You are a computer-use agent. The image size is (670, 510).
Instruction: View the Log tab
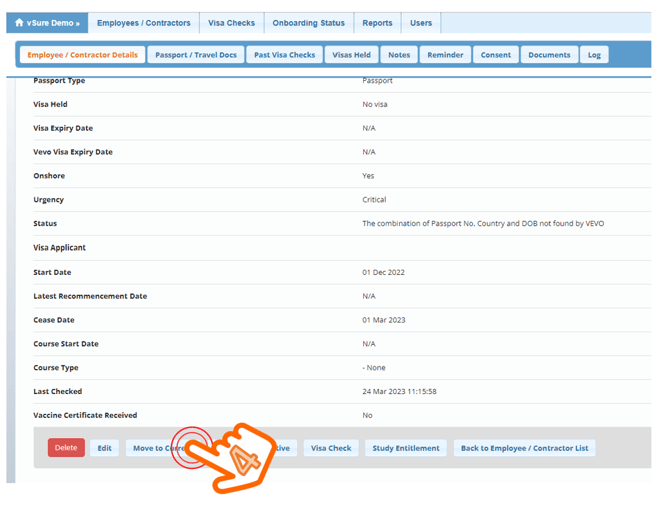click(x=594, y=55)
